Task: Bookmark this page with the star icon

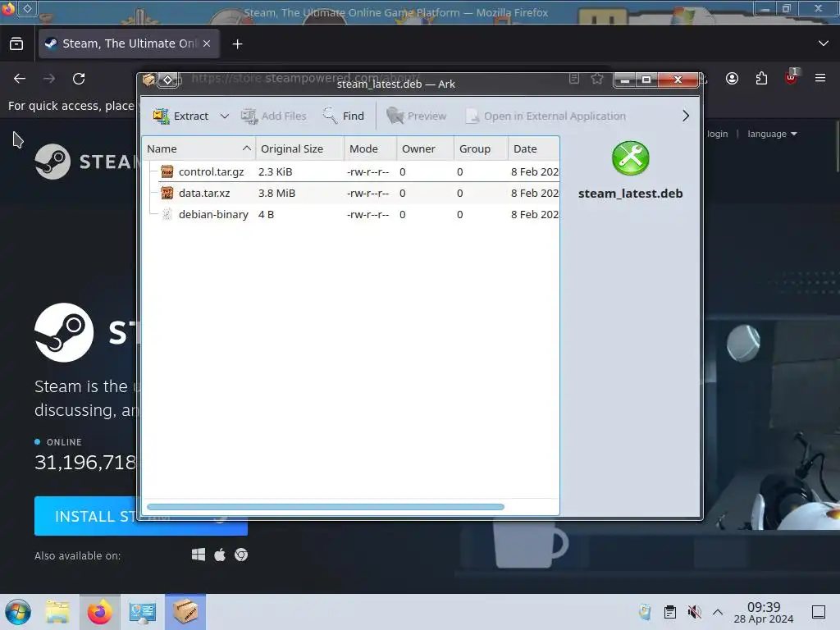Action: pos(597,79)
